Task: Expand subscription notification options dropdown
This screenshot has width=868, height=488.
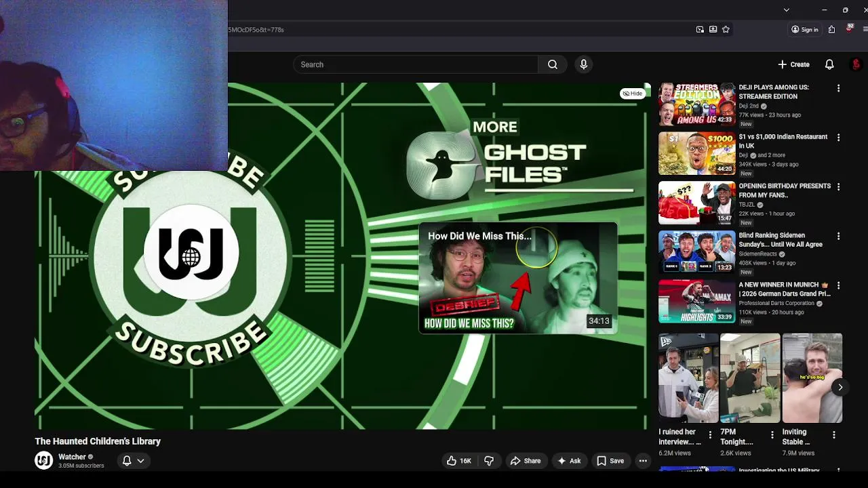Action: pyautogui.click(x=133, y=461)
